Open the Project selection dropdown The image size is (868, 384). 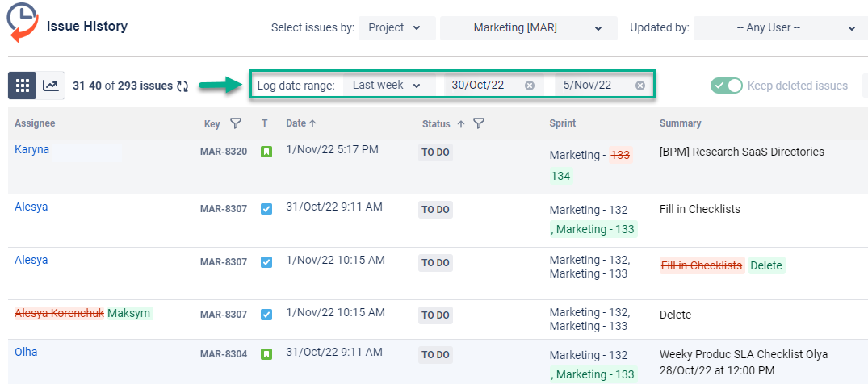(x=397, y=27)
